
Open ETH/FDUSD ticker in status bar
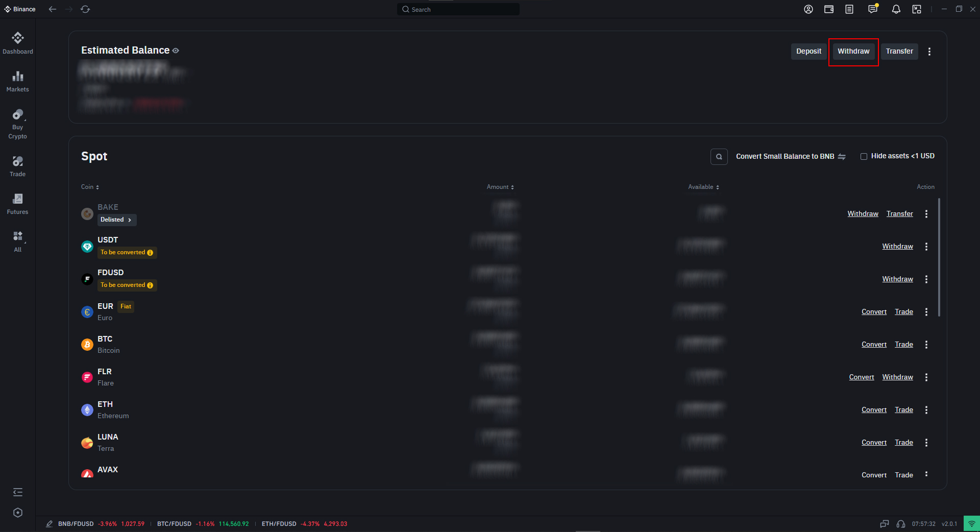(x=304, y=524)
